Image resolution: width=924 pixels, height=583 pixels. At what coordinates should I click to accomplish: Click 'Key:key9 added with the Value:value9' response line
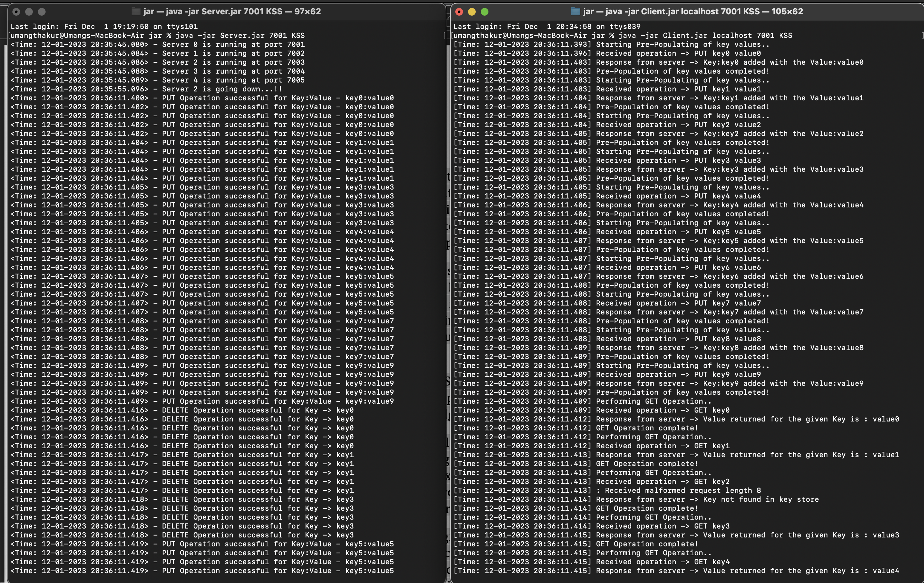[659, 383]
